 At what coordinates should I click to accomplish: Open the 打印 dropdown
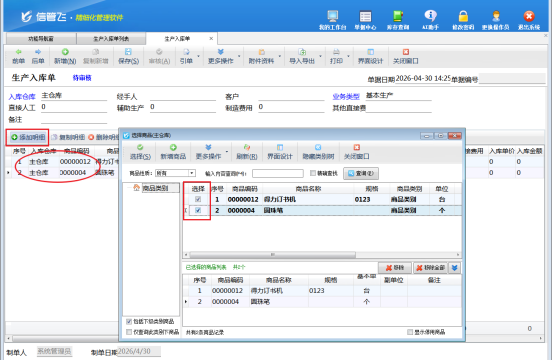tap(348, 56)
